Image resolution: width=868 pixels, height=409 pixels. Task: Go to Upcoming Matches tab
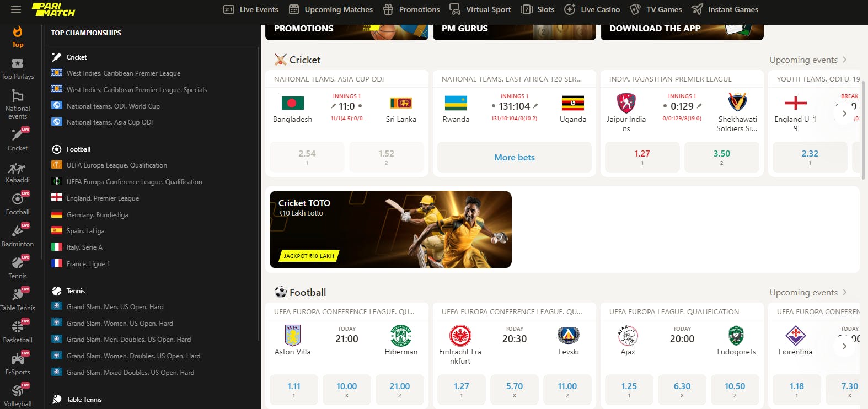tap(331, 9)
